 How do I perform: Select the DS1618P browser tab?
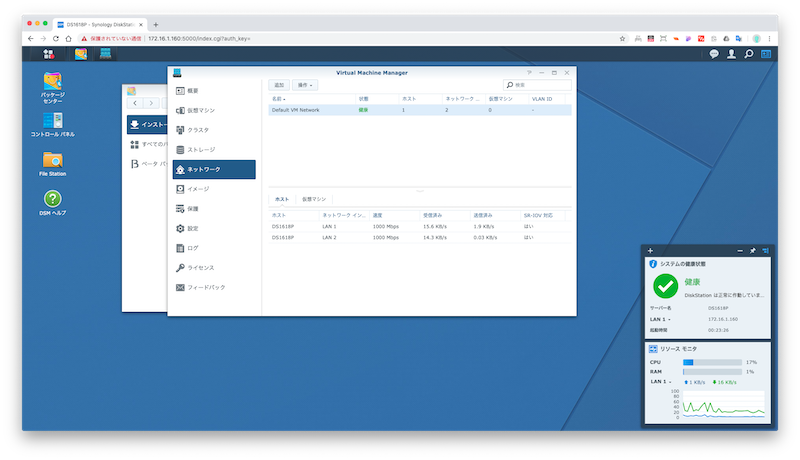(100, 24)
